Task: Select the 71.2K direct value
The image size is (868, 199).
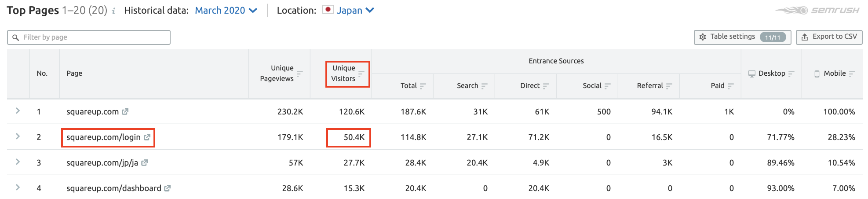Action: pos(539,137)
